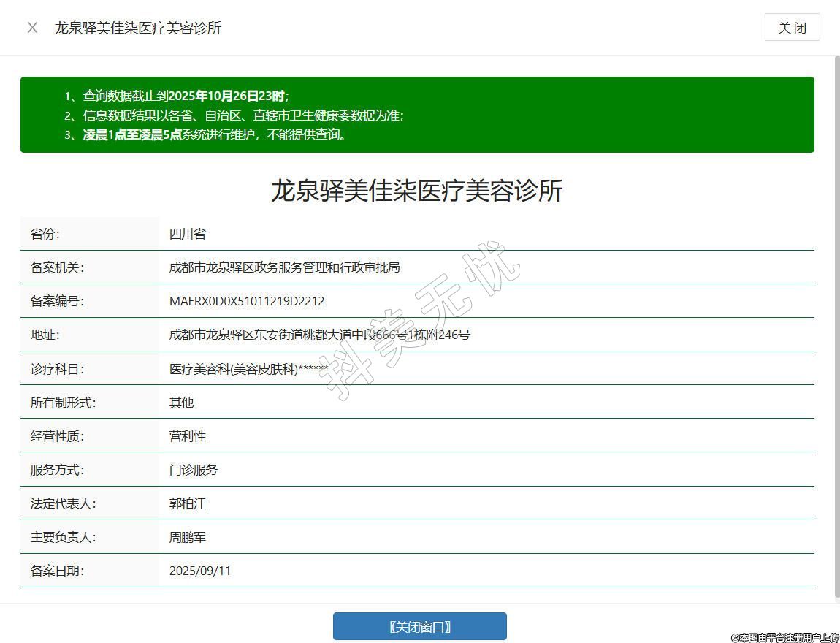Click the 所有制形式 value 其他
840x643 pixels.
(x=181, y=403)
